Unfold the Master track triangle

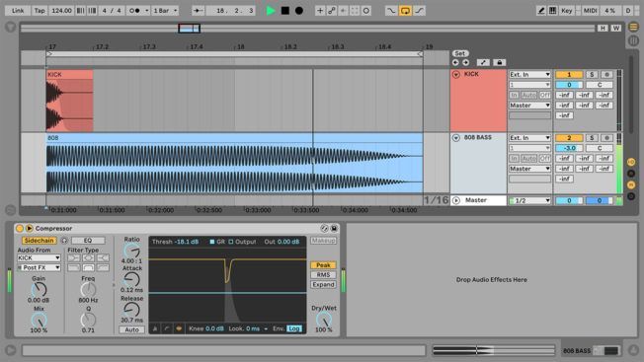(456, 200)
